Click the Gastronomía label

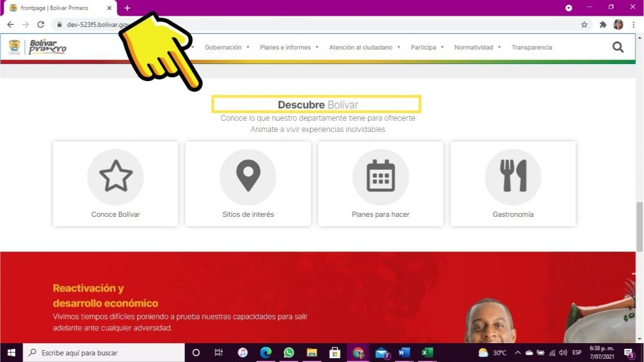513,214
